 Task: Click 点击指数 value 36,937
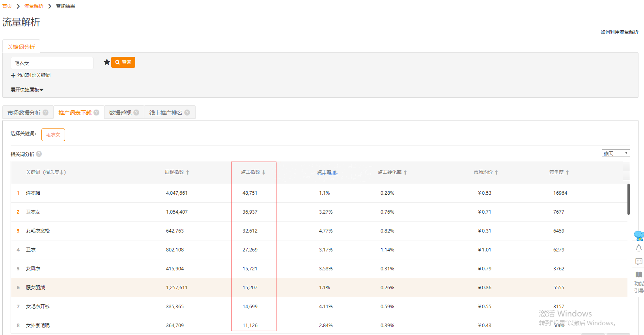pyautogui.click(x=250, y=212)
